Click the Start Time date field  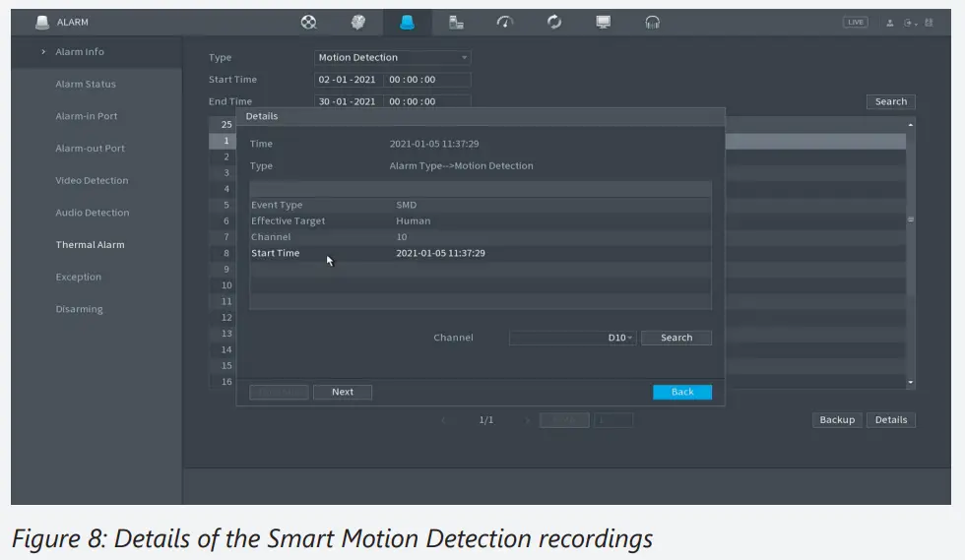[347, 80]
